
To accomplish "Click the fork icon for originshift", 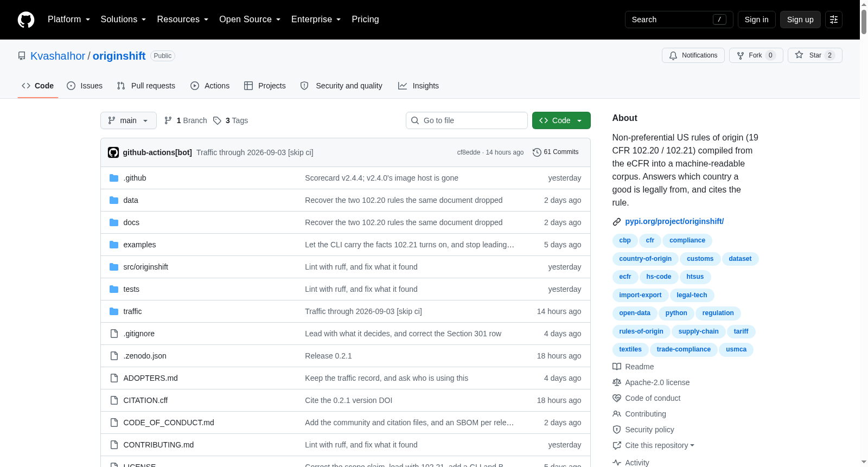I will coord(741,55).
